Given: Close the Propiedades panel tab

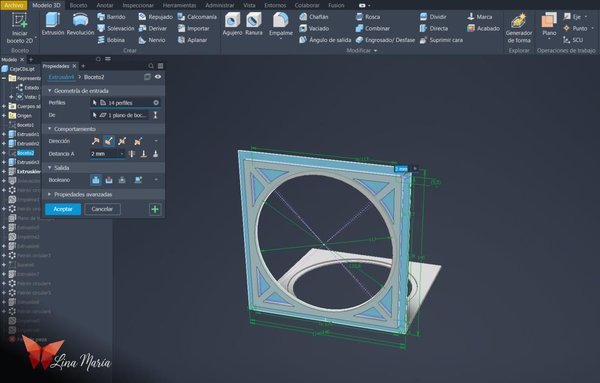Looking at the screenshot, I should [x=74, y=66].
